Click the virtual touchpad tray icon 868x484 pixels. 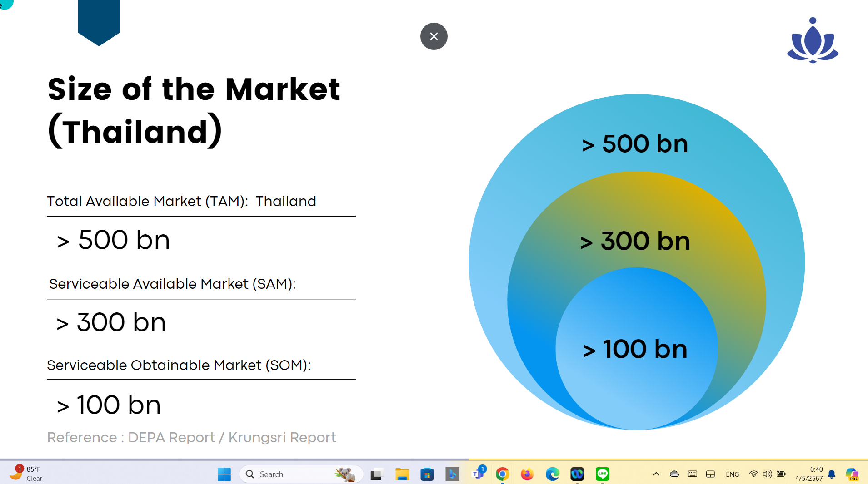711,474
